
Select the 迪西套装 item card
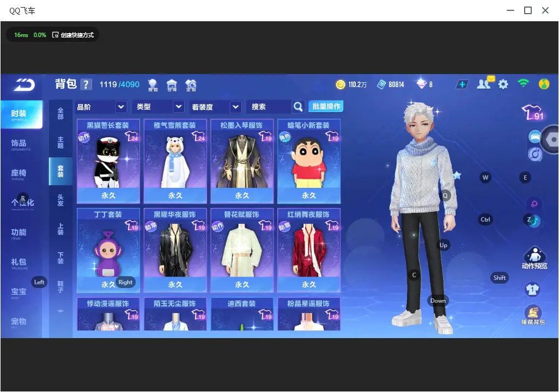242,314
